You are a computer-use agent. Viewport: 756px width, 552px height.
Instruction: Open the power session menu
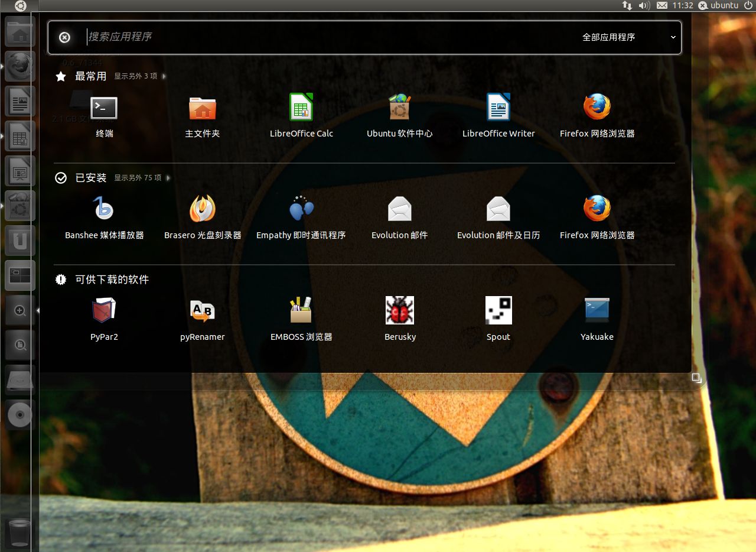click(x=748, y=5)
